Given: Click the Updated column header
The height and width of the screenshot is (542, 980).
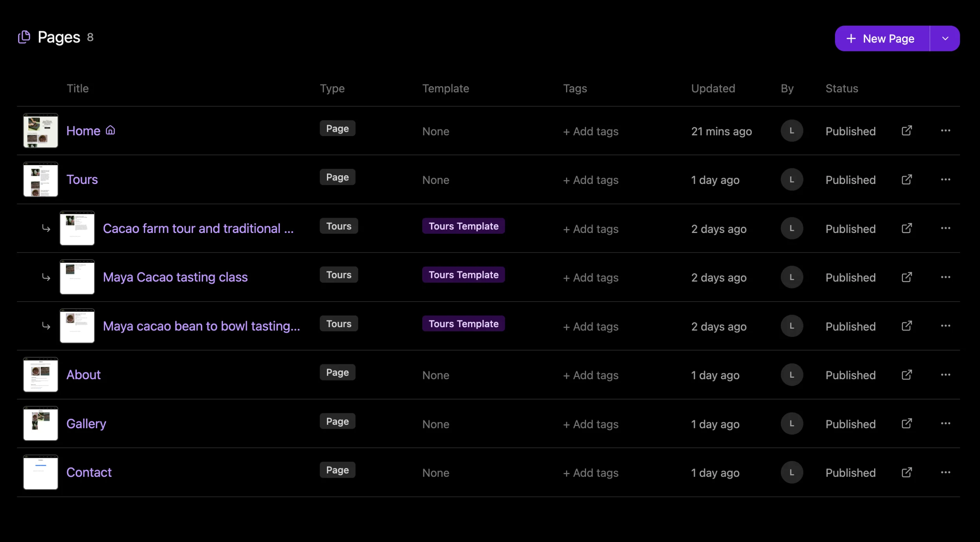Looking at the screenshot, I should point(713,88).
